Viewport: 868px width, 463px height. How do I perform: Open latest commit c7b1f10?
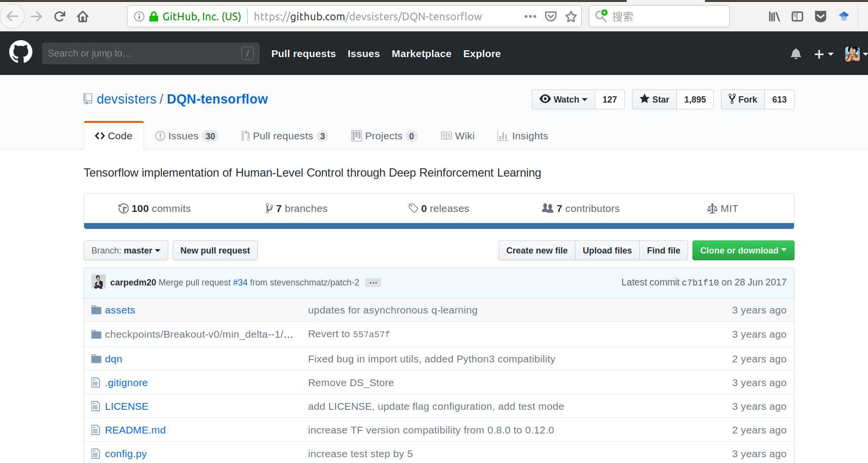coord(700,283)
